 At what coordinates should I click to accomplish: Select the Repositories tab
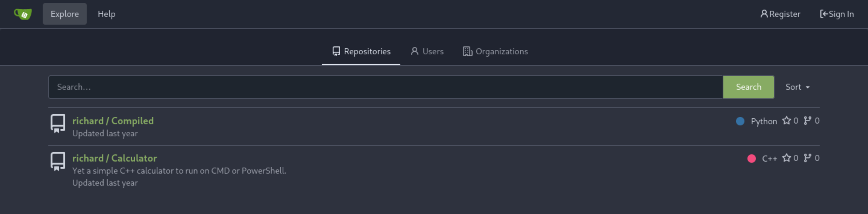click(x=361, y=51)
